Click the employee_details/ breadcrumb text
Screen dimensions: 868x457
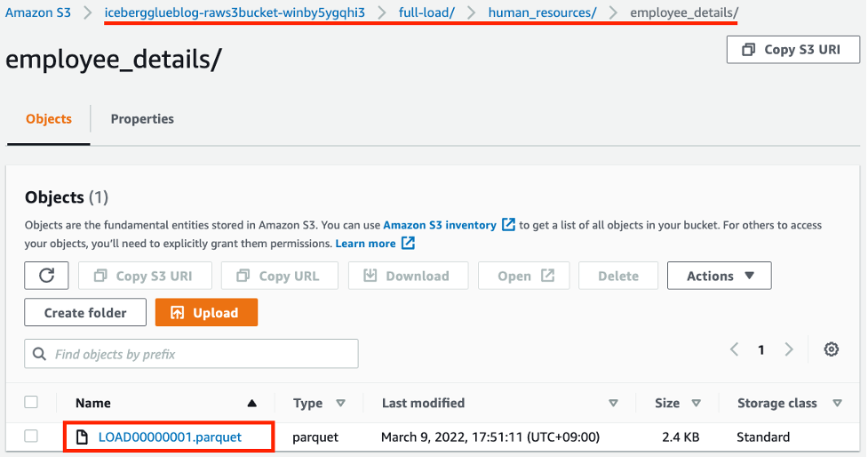[684, 12]
